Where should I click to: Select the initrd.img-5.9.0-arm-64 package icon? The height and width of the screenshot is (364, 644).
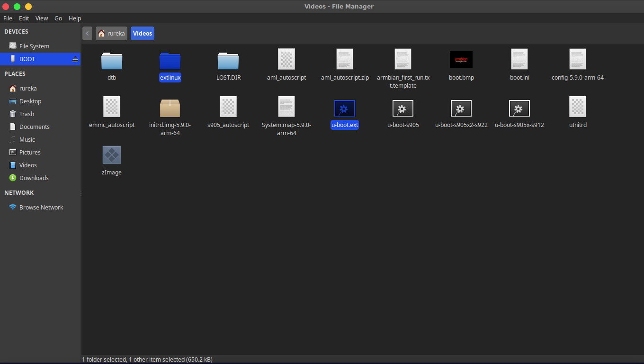click(x=170, y=108)
